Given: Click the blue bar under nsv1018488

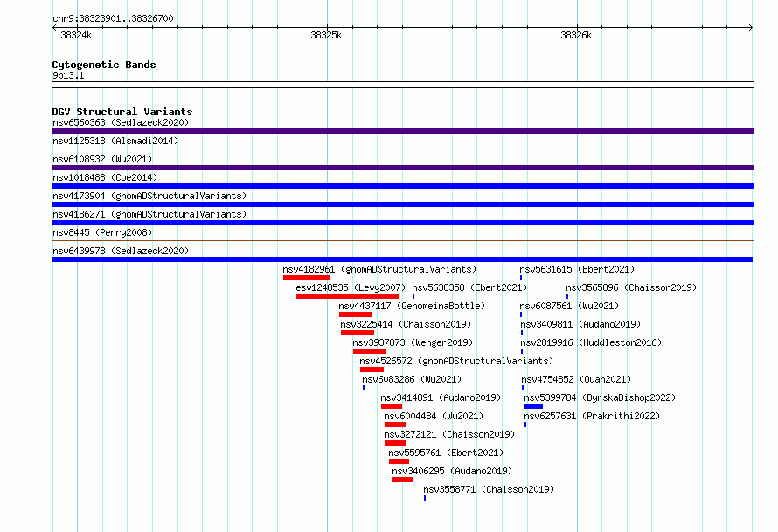Looking at the screenshot, I should (402, 186).
